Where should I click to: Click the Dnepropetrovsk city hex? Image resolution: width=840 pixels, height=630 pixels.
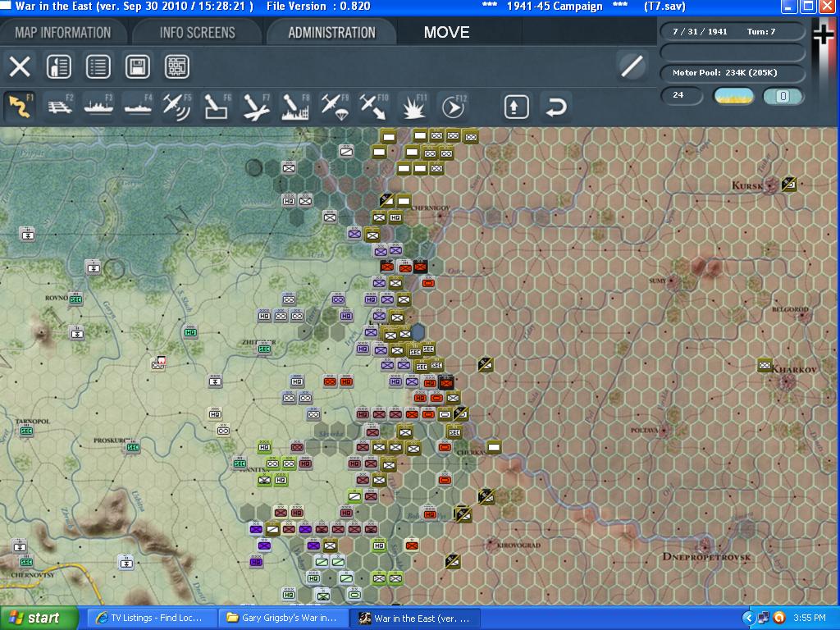(705, 546)
